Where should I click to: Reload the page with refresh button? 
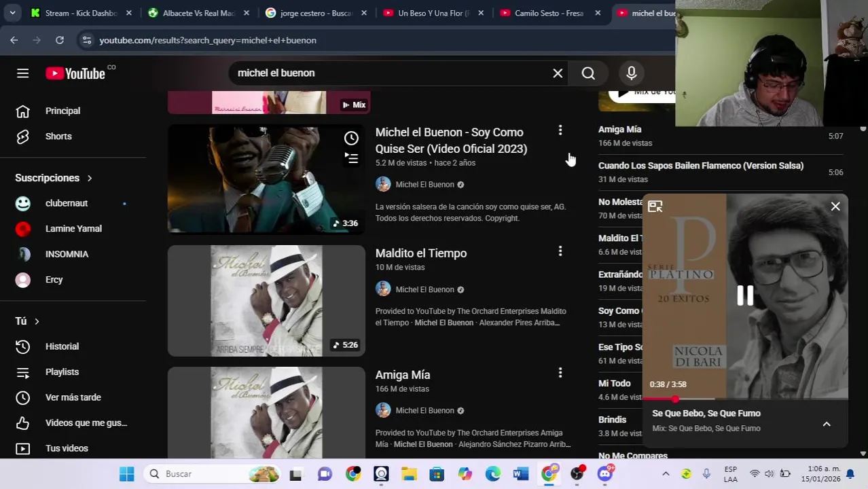(x=60, y=40)
